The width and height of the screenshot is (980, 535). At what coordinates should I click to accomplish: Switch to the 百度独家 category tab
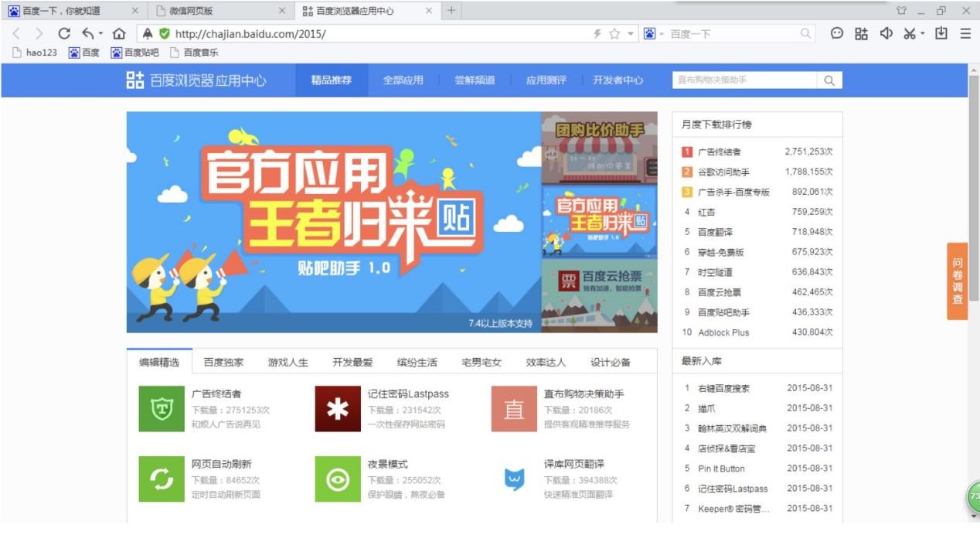tap(223, 363)
